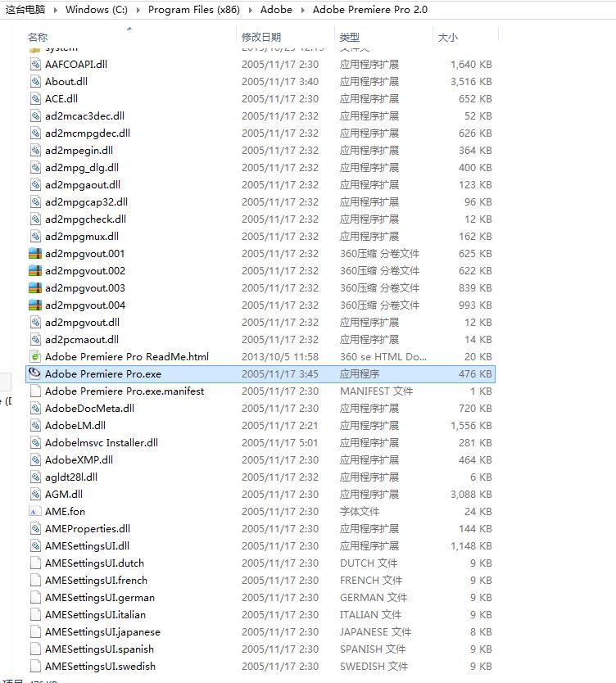This screenshot has width=616, height=683.
Task: Select file name AMESettingsUI.dll
Action: point(87,545)
